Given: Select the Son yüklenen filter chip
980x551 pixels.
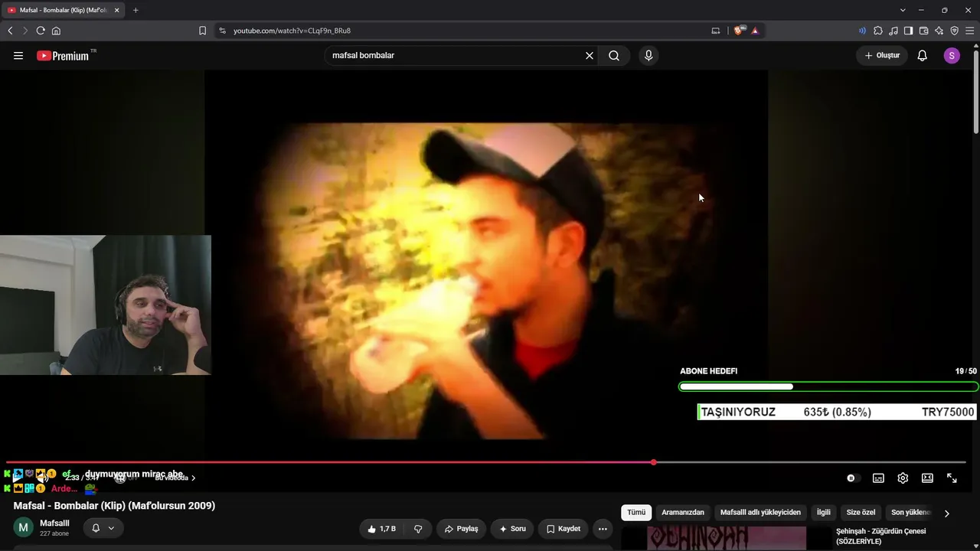Looking at the screenshot, I should click(911, 513).
